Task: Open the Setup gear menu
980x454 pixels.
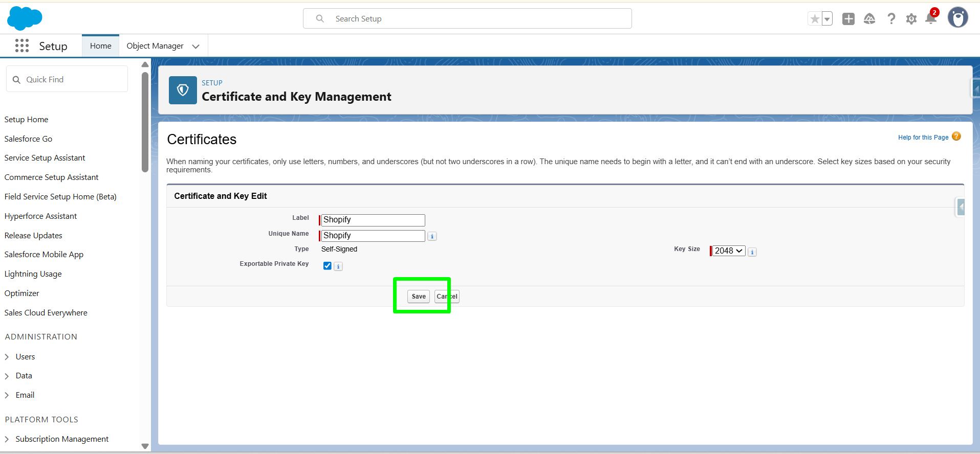Action: click(x=911, y=19)
